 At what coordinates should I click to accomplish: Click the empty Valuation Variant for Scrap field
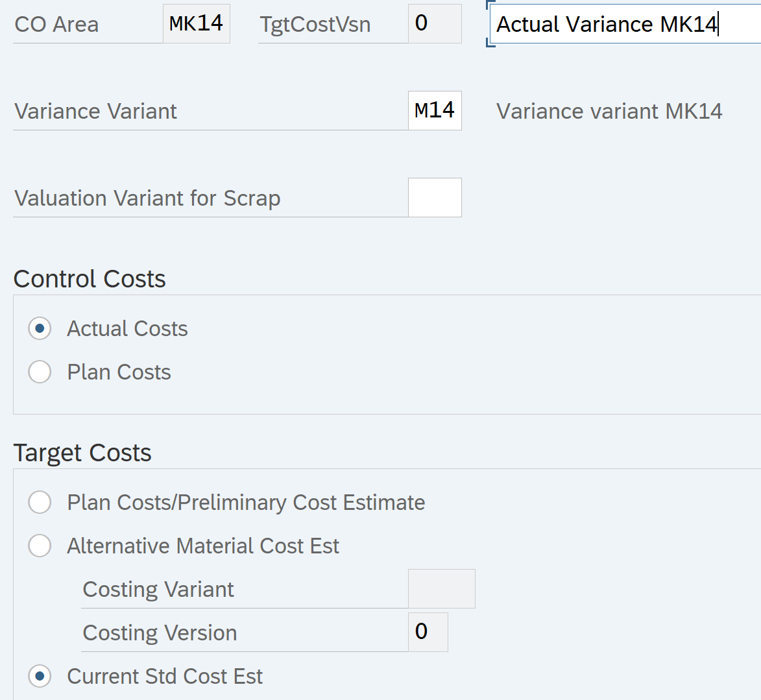pos(435,198)
